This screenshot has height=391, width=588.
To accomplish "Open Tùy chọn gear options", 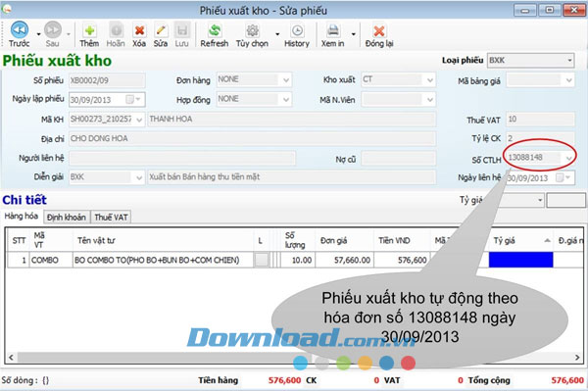I will click(x=252, y=30).
